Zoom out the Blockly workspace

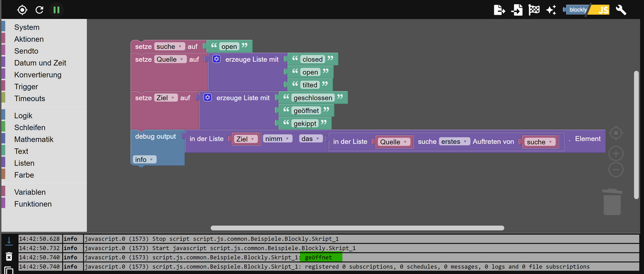point(616,170)
